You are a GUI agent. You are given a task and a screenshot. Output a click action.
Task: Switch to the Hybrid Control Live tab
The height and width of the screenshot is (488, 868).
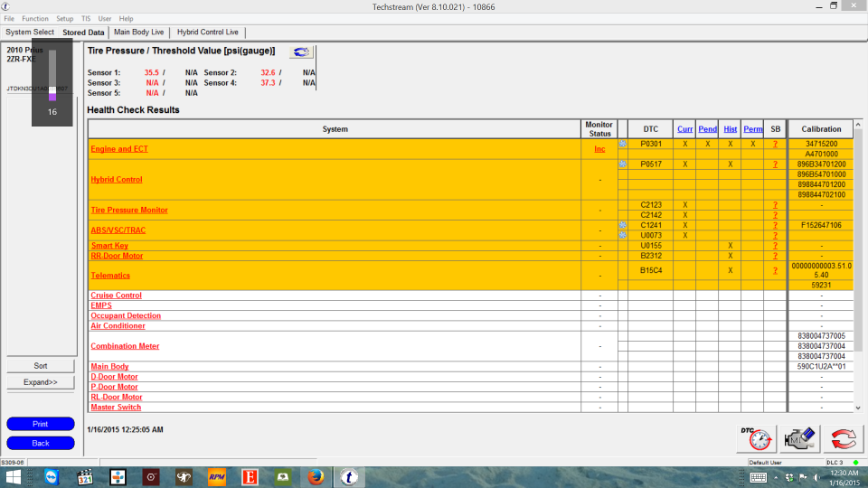pyautogui.click(x=208, y=33)
